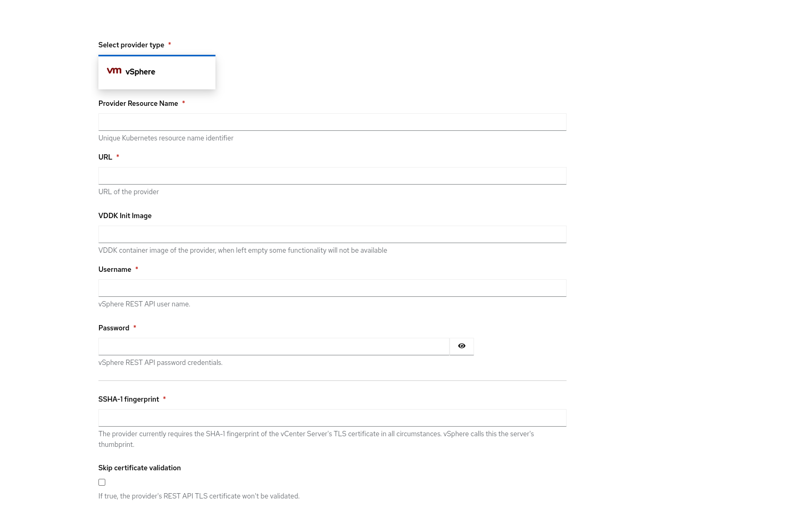Focus the Username input box

332,288
